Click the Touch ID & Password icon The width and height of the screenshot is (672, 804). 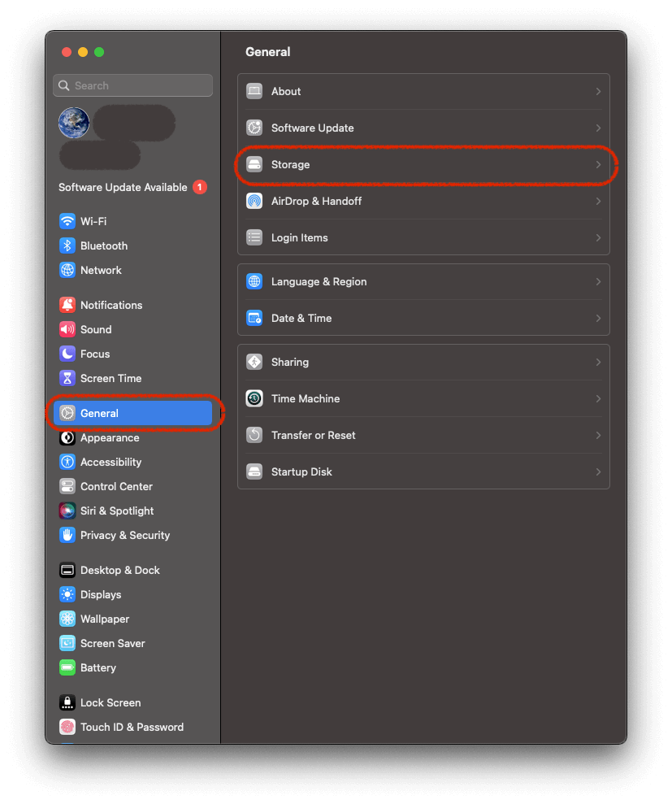[x=67, y=727]
